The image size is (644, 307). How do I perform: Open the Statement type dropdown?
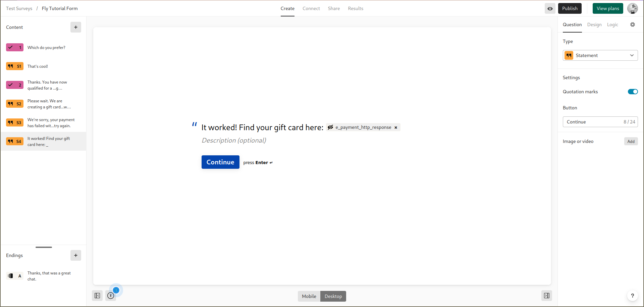click(x=600, y=55)
